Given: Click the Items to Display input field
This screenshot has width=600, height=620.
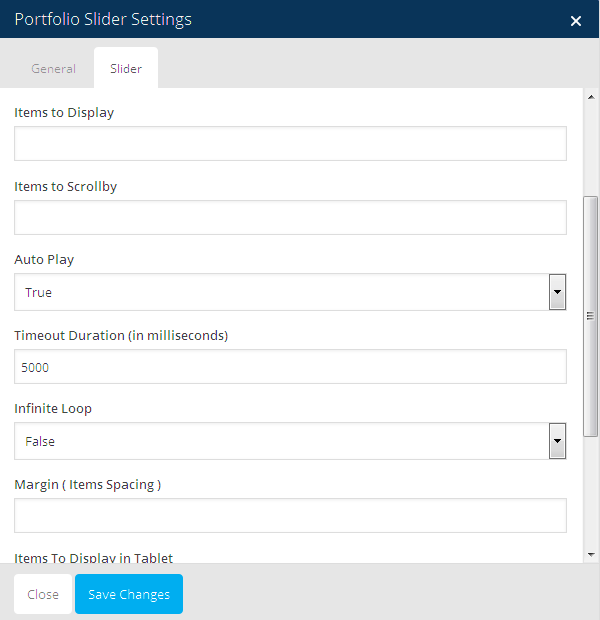Looking at the screenshot, I should [290, 144].
